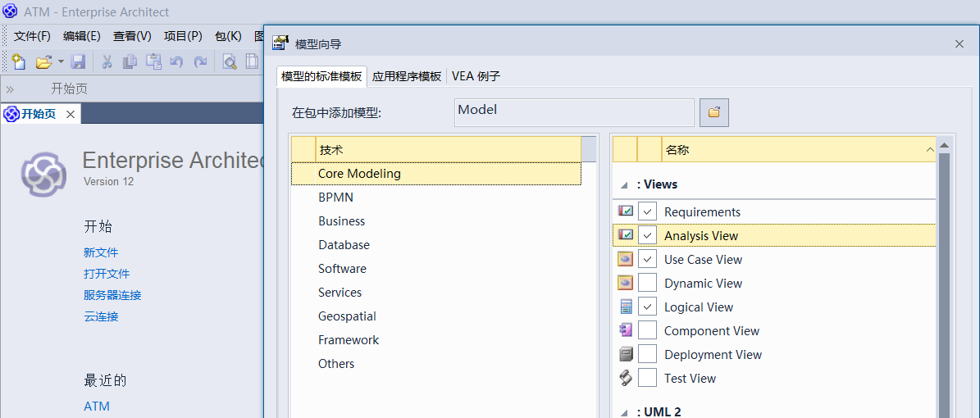This screenshot has height=418, width=980.
Task: Click the 名称 column sort arrow
Action: [x=929, y=150]
